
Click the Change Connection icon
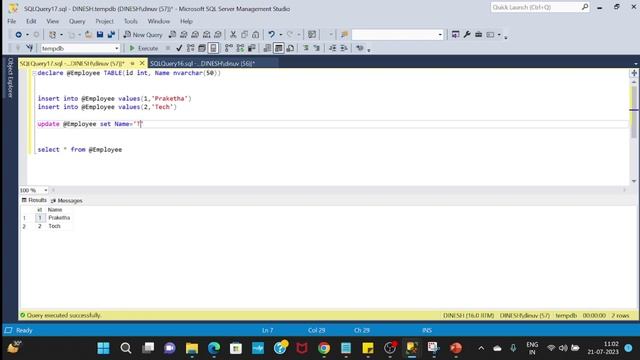pyautogui.click(x=29, y=48)
